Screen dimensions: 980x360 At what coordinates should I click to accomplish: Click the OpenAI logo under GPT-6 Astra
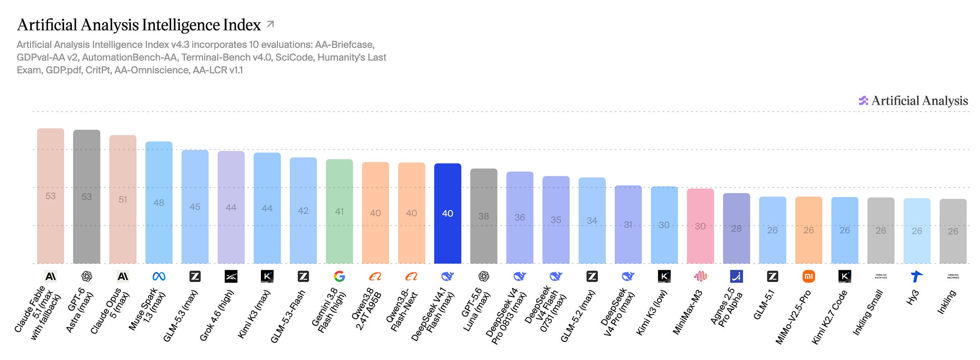(x=87, y=277)
